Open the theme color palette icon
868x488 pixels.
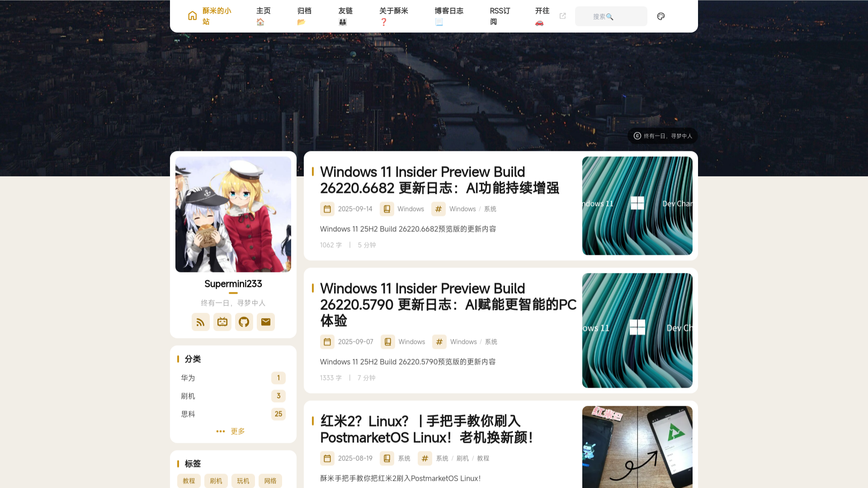[x=661, y=16]
